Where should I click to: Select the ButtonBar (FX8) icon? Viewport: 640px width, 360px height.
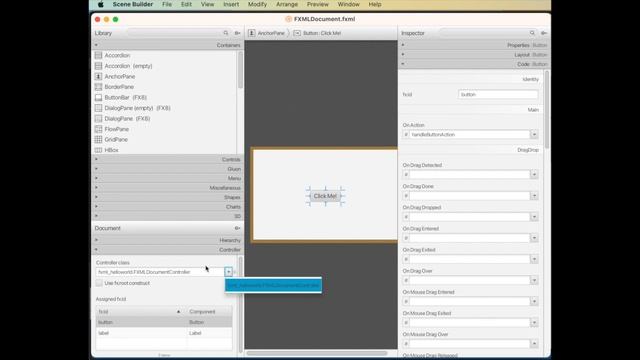pyautogui.click(x=98, y=98)
